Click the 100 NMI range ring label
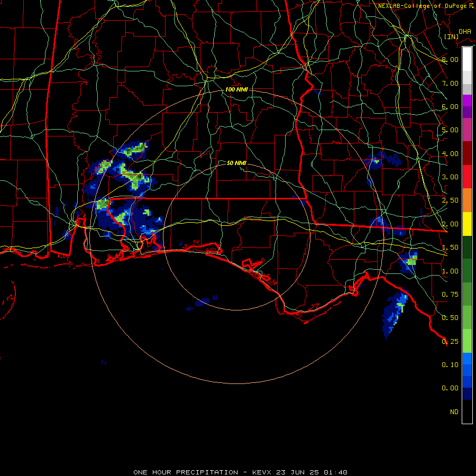The image size is (476, 476). (236, 89)
